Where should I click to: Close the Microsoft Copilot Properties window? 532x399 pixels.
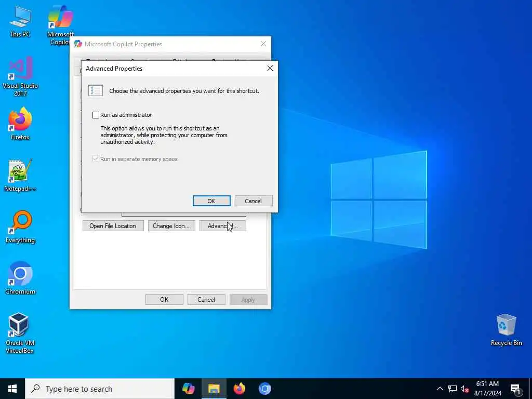263,44
